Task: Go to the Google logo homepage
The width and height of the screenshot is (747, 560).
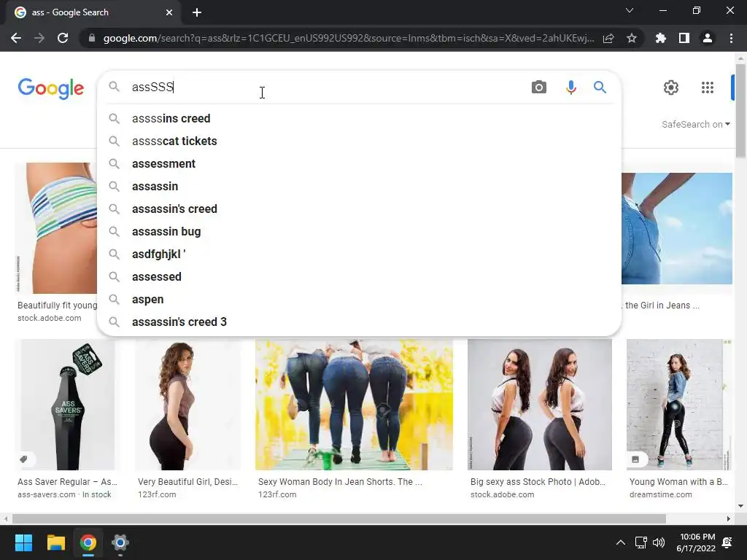Action: [51, 88]
